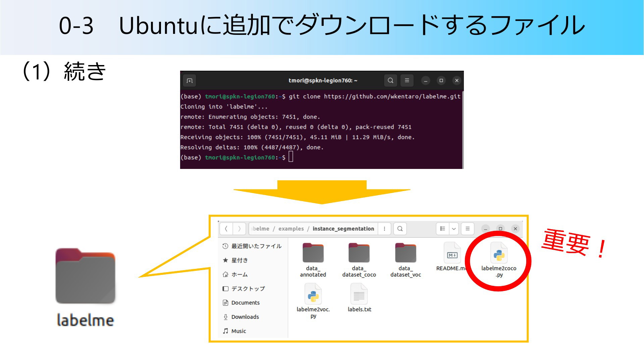Close the terminal window
This screenshot has width=644, height=362.
[x=457, y=80]
